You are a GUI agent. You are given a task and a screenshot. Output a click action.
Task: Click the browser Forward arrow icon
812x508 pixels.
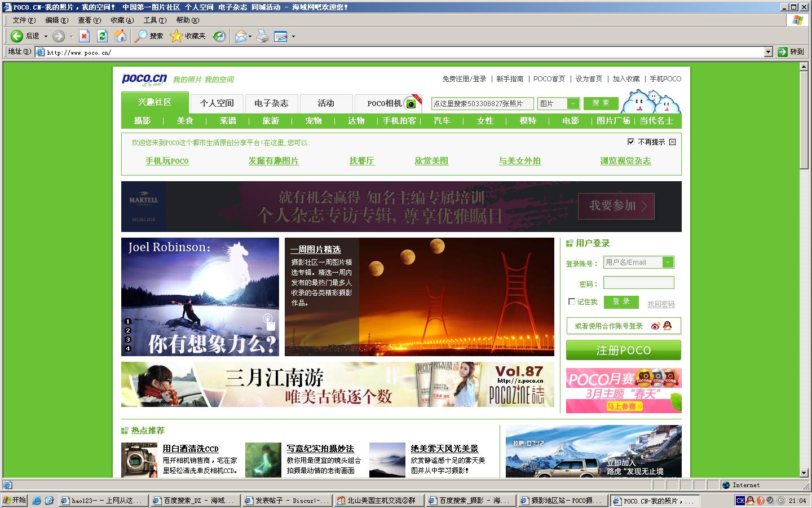59,36
